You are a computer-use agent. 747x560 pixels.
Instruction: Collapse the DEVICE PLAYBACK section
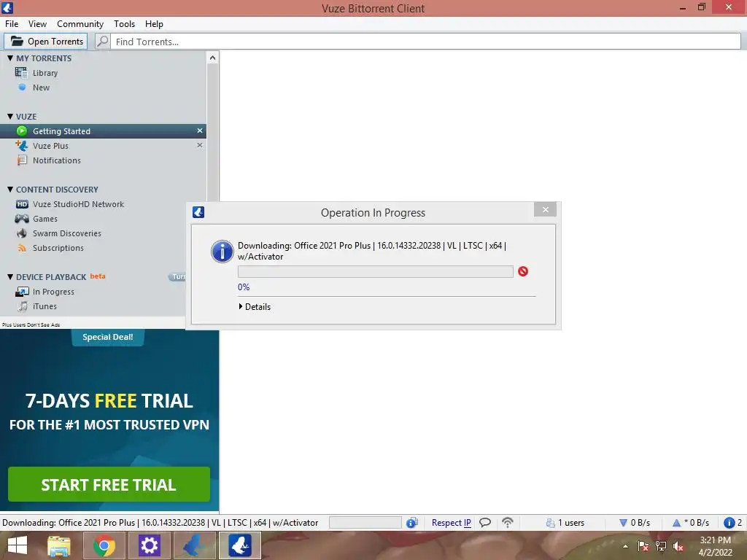click(10, 276)
